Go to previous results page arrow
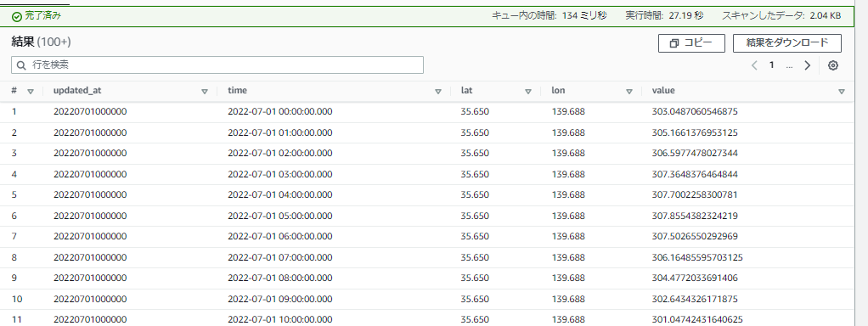868x326 pixels. pyautogui.click(x=754, y=65)
